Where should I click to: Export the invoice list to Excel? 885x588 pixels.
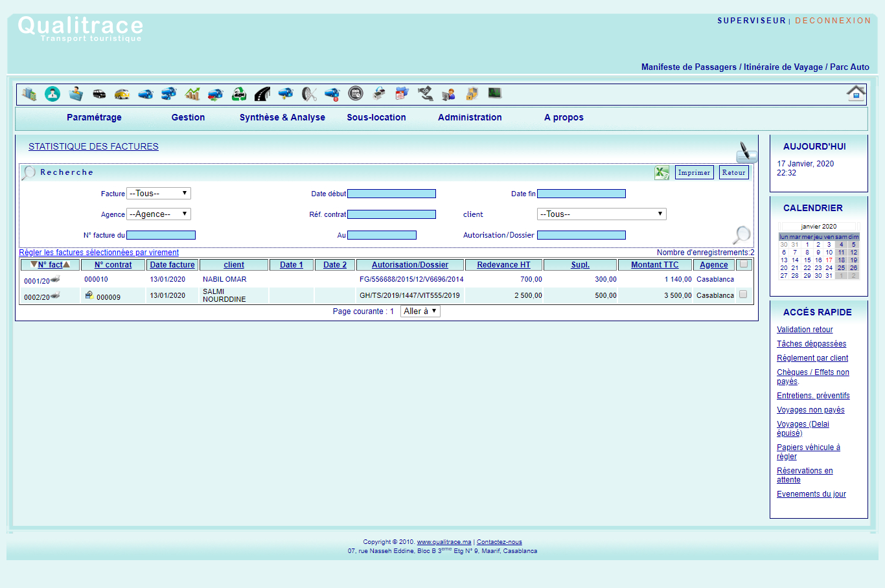point(661,172)
